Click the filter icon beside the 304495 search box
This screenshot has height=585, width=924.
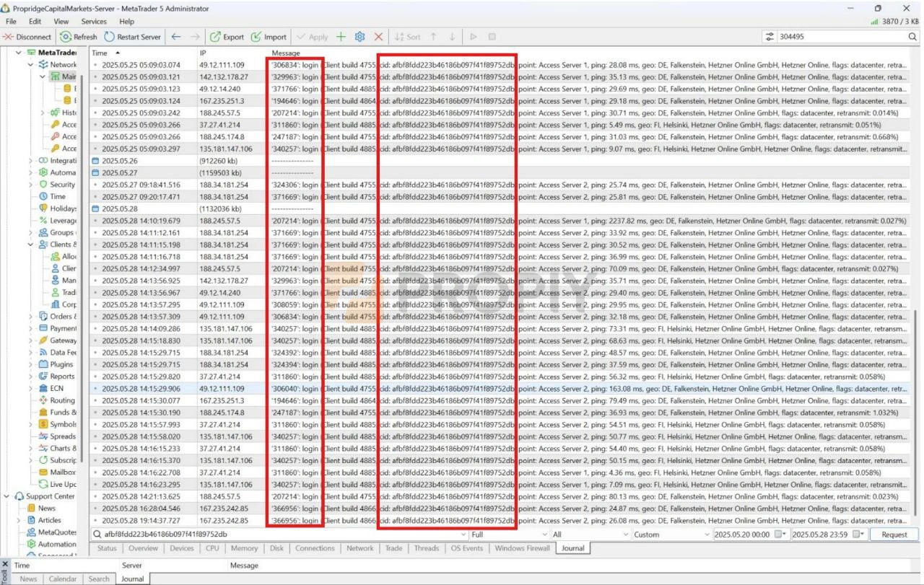770,37
